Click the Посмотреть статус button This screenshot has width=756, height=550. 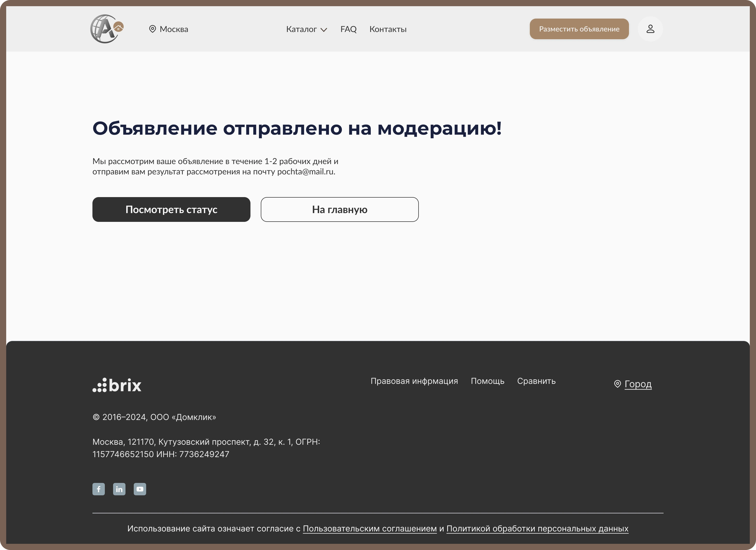point(171,209)
